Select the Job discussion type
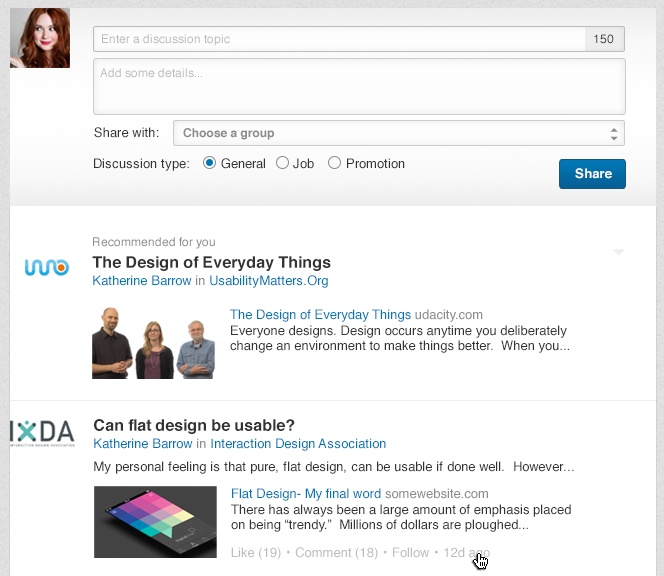 coord(283,163)
